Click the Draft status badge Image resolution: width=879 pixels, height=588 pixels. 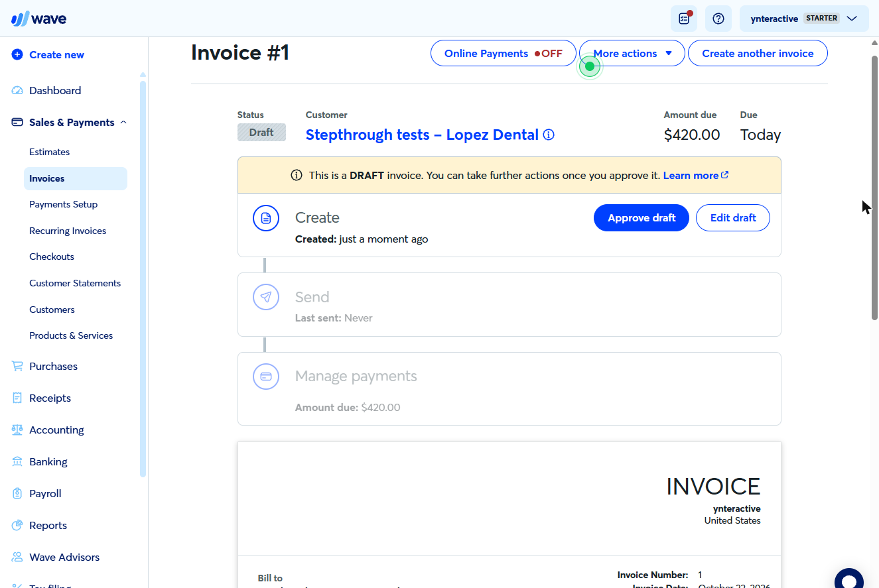(261, 133)
